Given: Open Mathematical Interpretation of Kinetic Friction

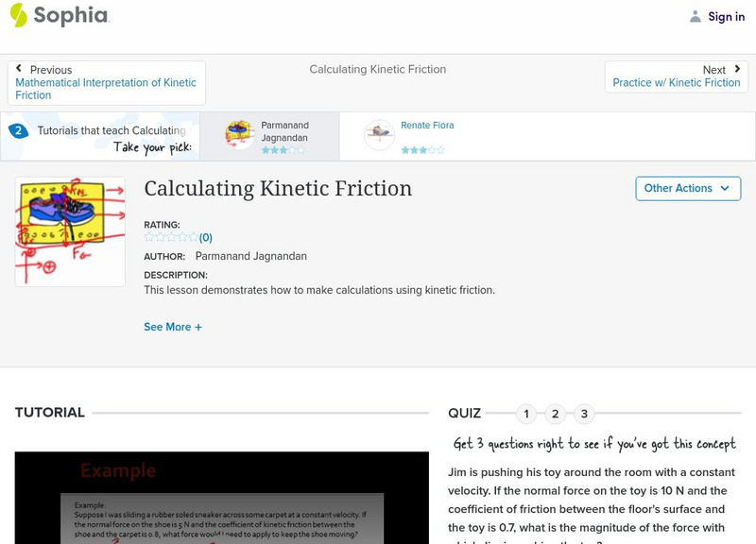Looking at the screenshot, I should 104,87.
